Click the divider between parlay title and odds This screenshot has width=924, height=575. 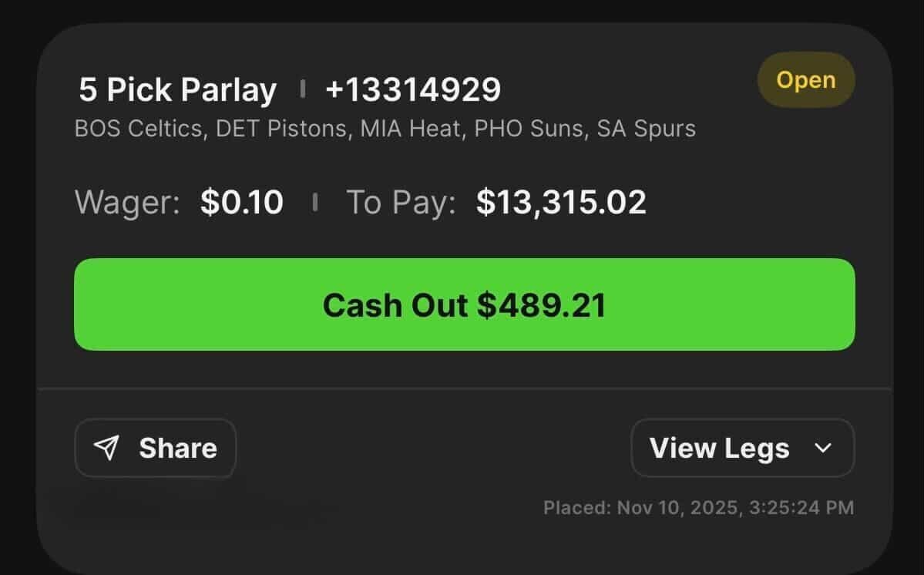click(302, 90)
